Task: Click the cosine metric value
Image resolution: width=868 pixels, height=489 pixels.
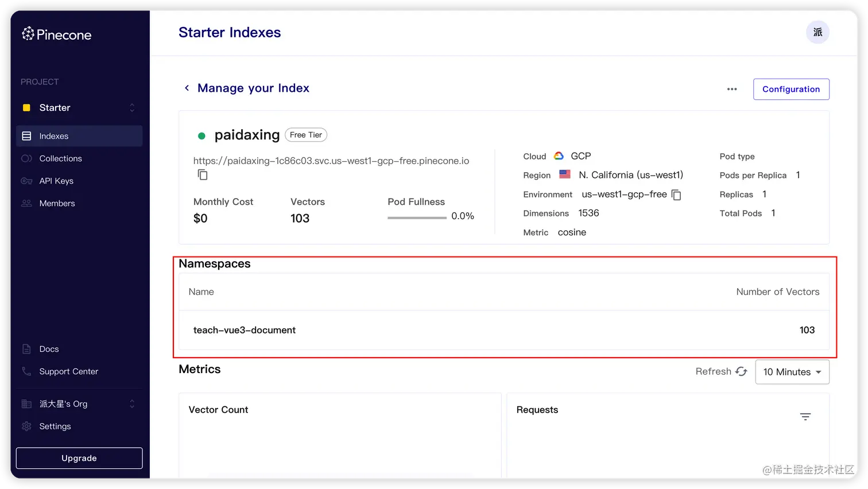Action: pyautogui.click(x=572, y=232)
